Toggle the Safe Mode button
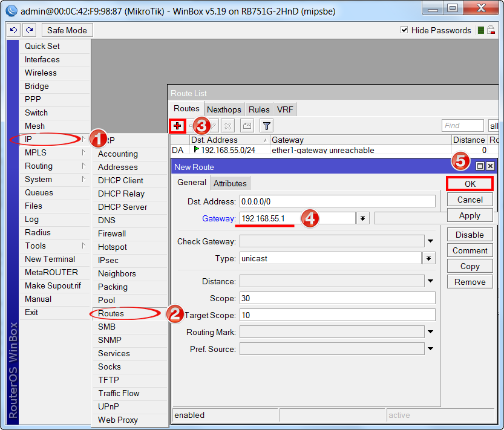Image resolution: width=504 pixels, height=430 pixels. 67,30
